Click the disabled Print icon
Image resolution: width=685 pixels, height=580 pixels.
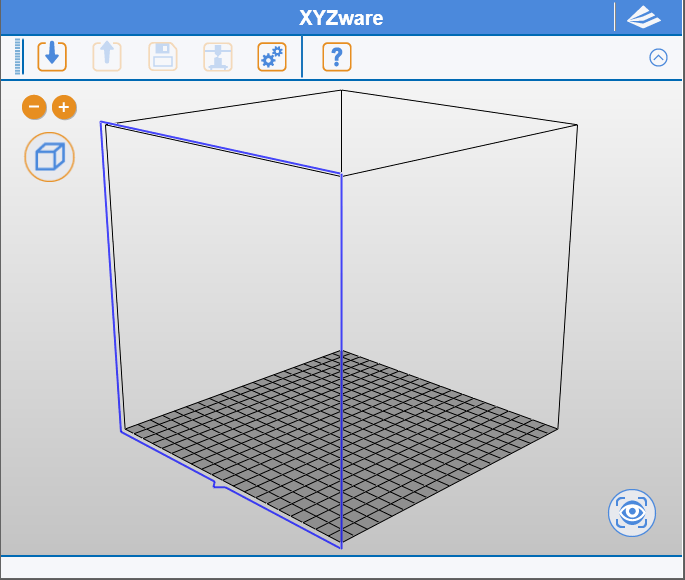coord(218,57)
